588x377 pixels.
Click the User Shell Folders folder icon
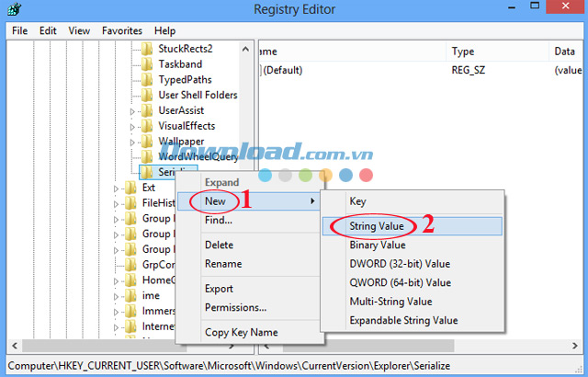(x=147, y=95)
